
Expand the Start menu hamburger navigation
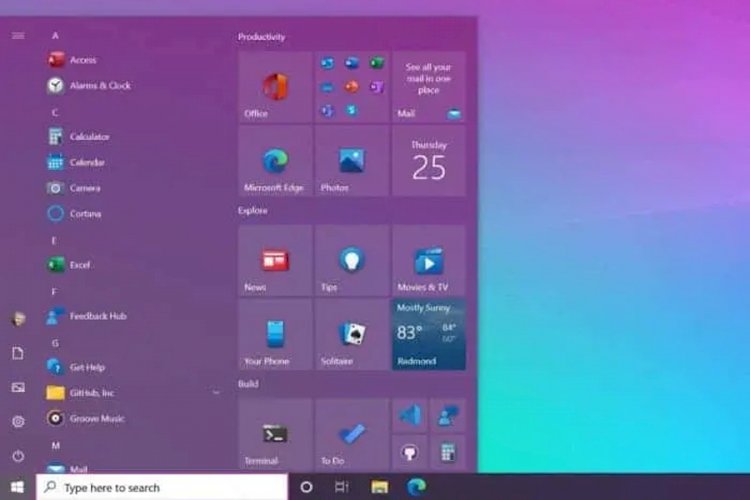(x=18, y=36)
